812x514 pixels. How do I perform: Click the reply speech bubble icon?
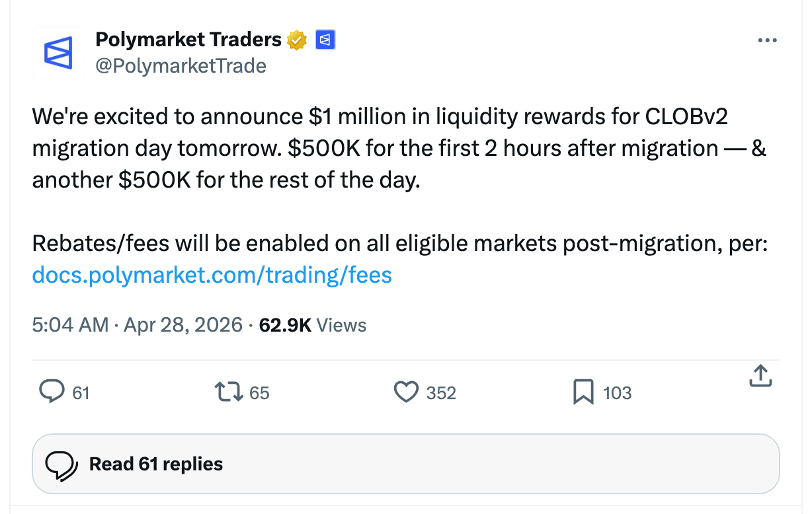click(52, 392)
